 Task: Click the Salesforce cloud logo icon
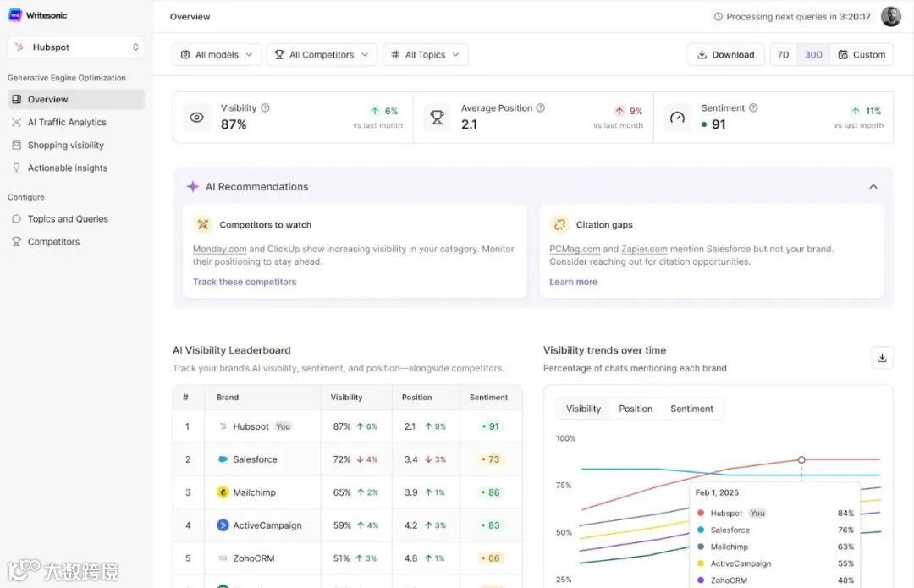tap(223, 459)
